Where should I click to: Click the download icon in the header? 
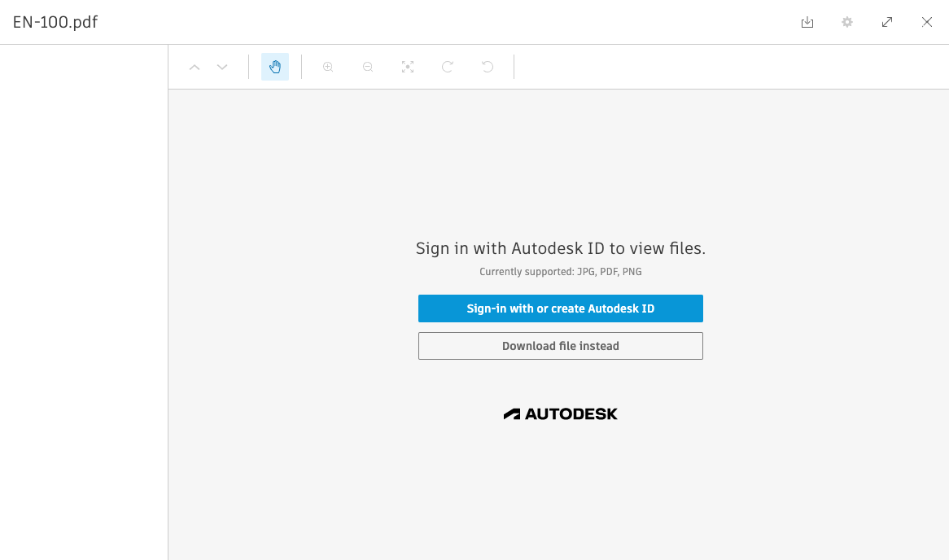[807, 23]
